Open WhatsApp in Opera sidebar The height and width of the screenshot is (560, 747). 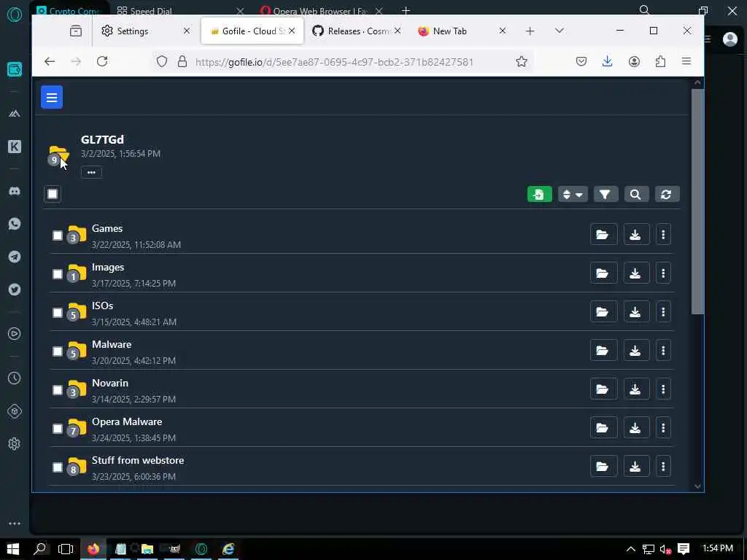tap(15, 224)
